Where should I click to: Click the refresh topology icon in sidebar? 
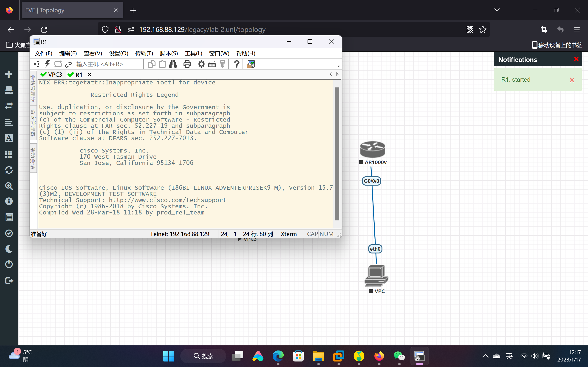click(9, 170)
